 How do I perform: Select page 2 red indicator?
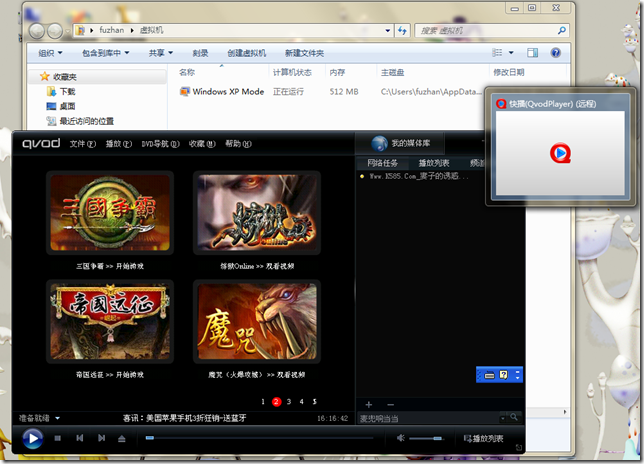pyautogui.click(x=276, y=402)
